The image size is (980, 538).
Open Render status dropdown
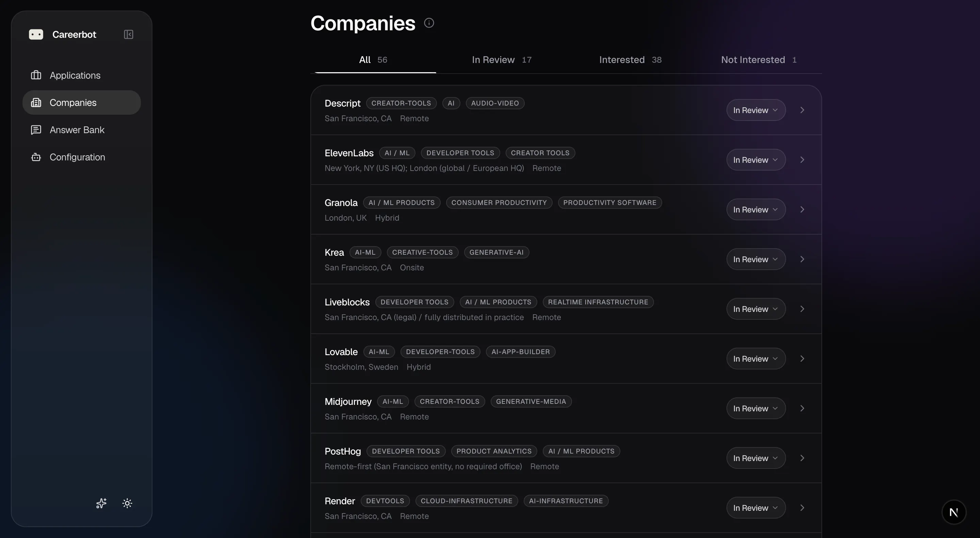[756, 508]
